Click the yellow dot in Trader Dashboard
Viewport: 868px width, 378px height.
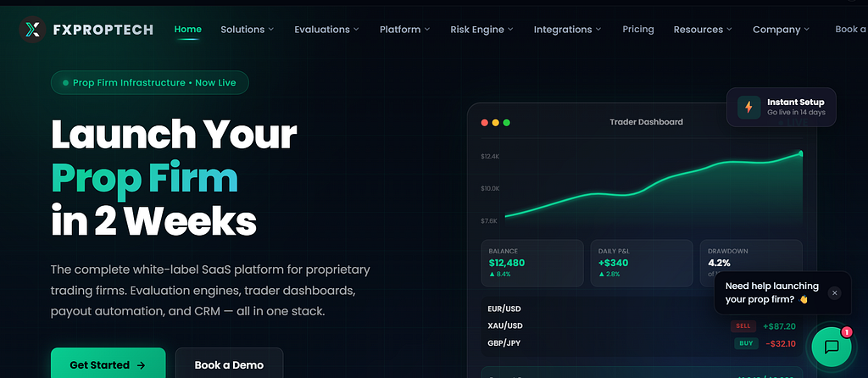(495, 122)
